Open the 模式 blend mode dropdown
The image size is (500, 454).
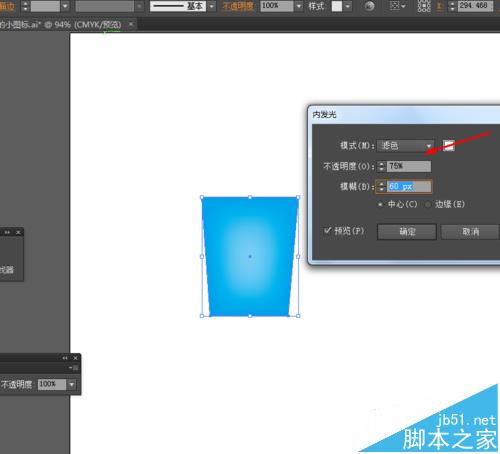[405, 146]
